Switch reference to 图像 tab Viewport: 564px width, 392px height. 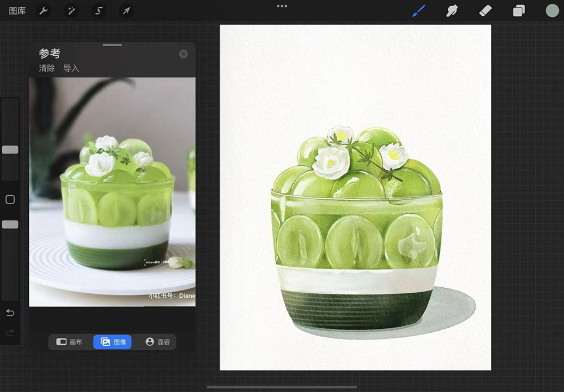112,342
